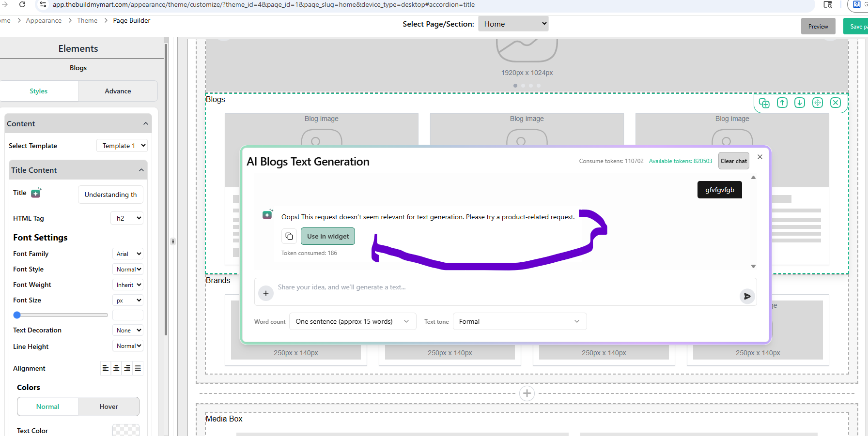Viewport: 868px width, 436px height.
Task: Justify the title text
Action: pyautogui.click(x=138, y=368)
